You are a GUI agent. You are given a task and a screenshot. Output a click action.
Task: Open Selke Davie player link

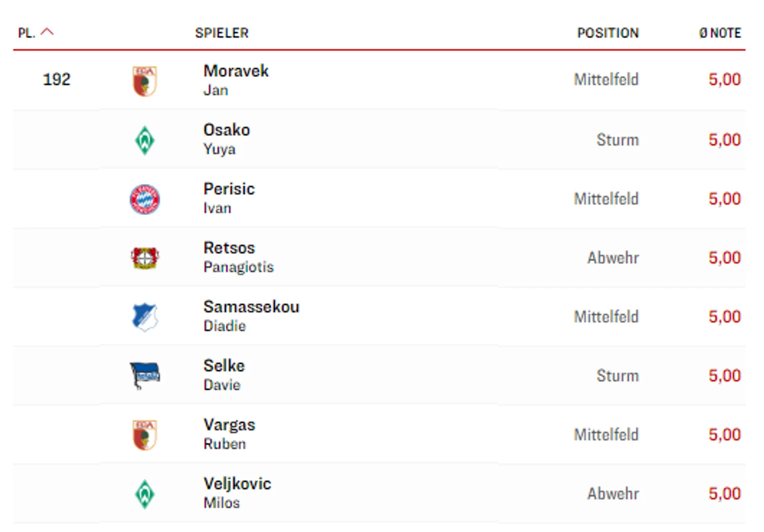224,375
